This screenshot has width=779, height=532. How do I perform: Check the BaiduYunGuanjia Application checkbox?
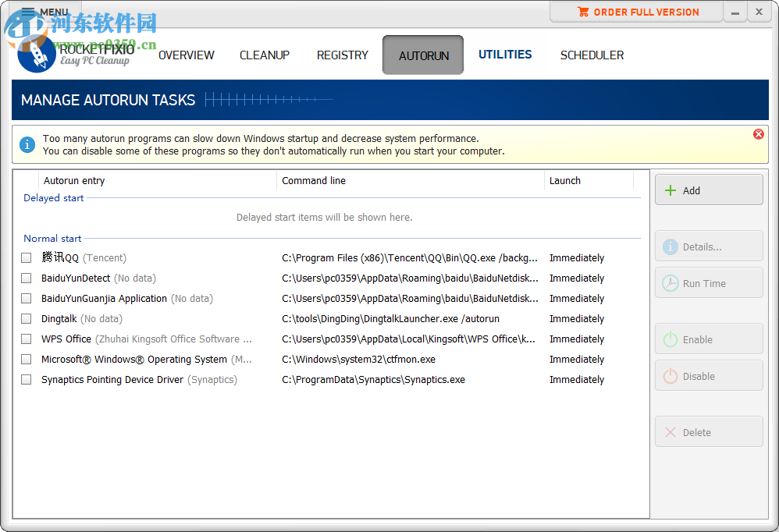(27, 298)
